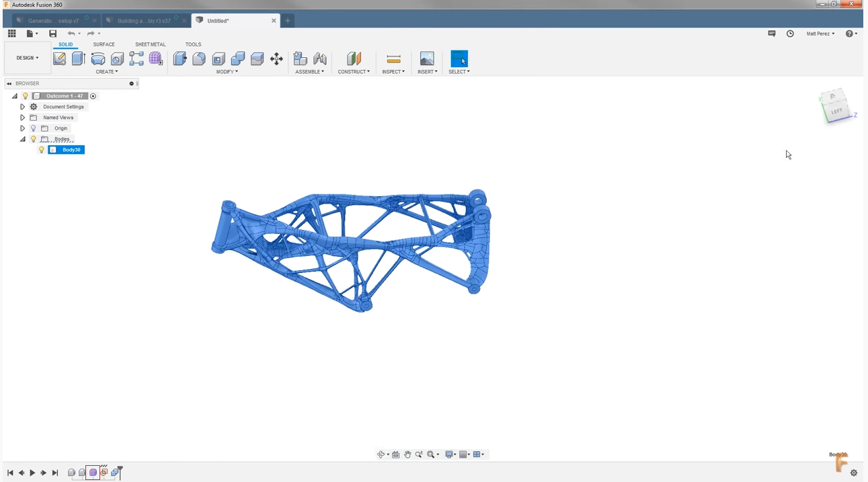Open the File menu dropdown
Screen dimensions: 868x482
[32, 34]
